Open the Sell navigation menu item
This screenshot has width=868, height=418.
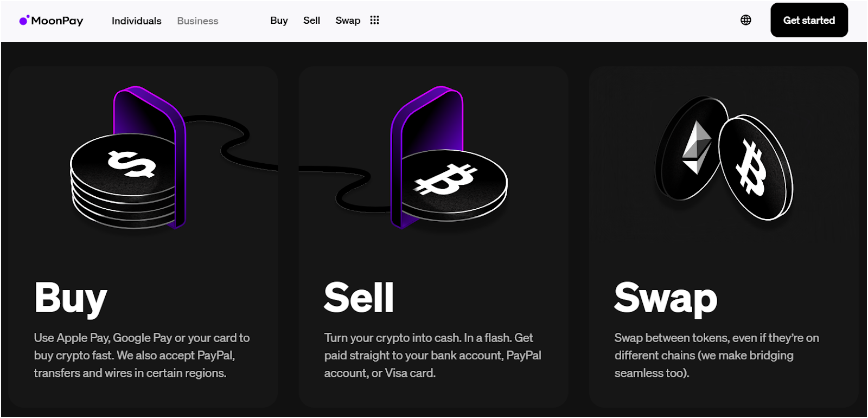click(311, 20)
